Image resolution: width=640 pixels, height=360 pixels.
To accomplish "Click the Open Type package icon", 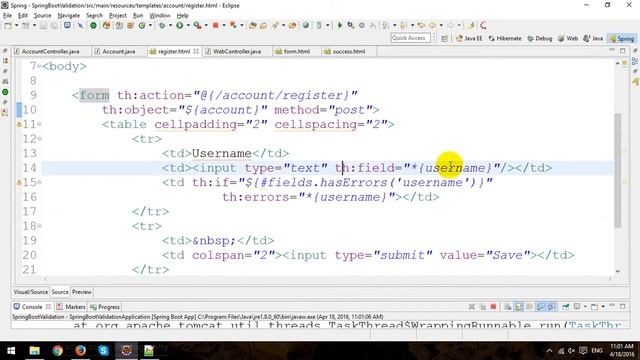I will (x=253, y=25).
